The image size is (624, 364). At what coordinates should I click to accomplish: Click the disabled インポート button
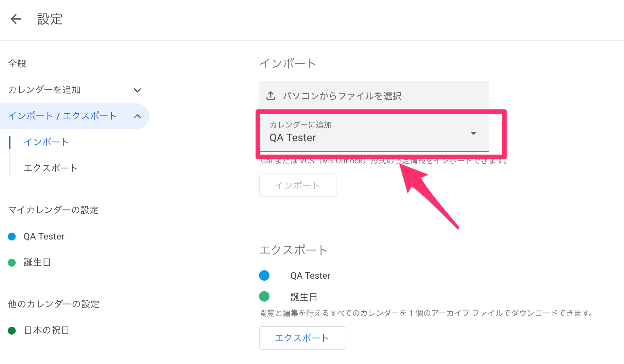point(297,185)
